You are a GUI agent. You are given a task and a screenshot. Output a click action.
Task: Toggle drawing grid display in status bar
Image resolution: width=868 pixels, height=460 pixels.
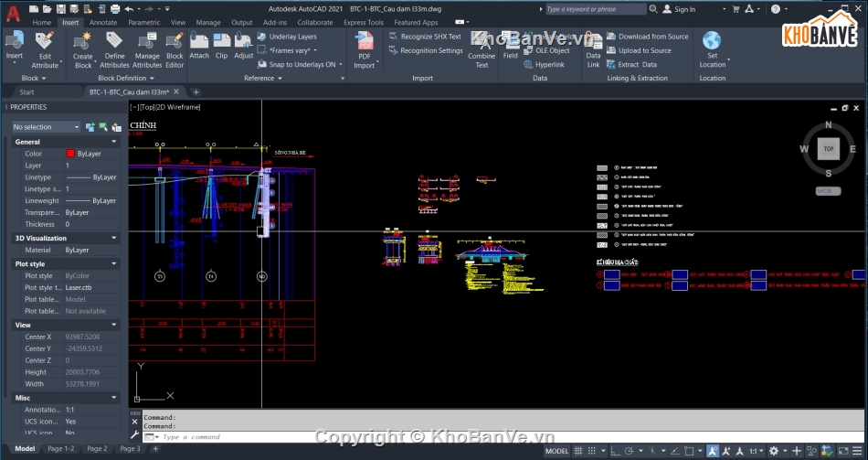[578, 452]
